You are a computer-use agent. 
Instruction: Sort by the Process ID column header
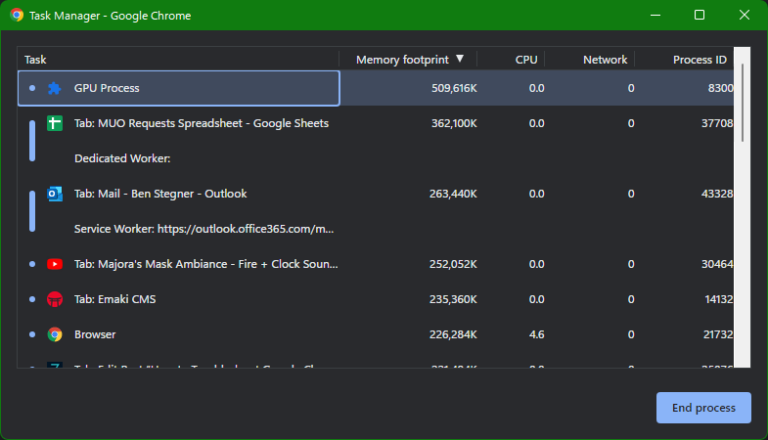(699, 60)
